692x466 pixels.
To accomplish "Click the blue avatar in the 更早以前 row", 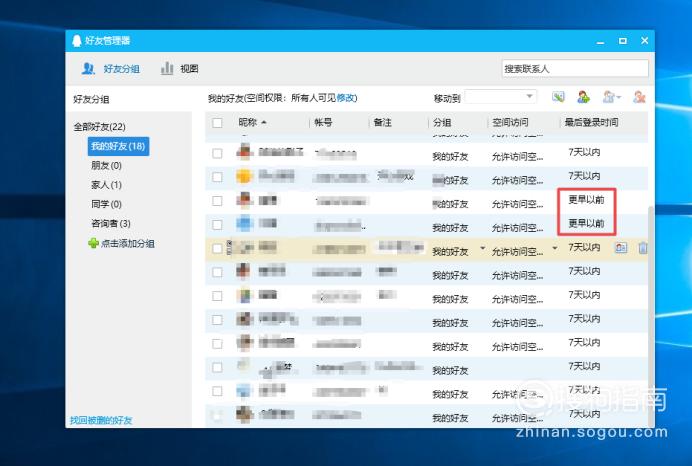I will click(x=244, y=224).
